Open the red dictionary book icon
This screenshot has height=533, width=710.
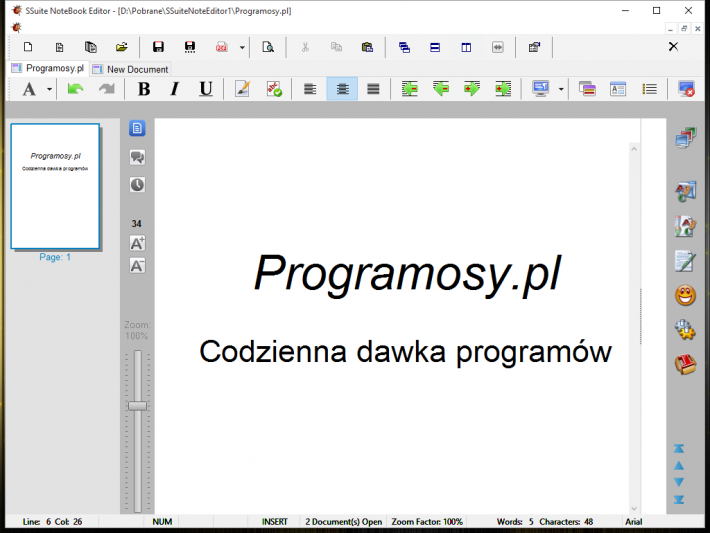click(x=685, y=365)
